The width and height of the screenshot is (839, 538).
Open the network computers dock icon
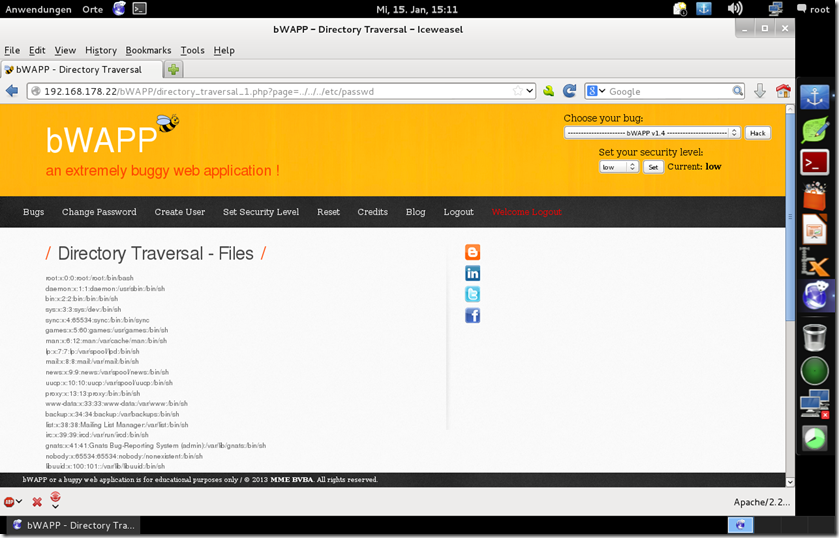[x=814, y=404]
